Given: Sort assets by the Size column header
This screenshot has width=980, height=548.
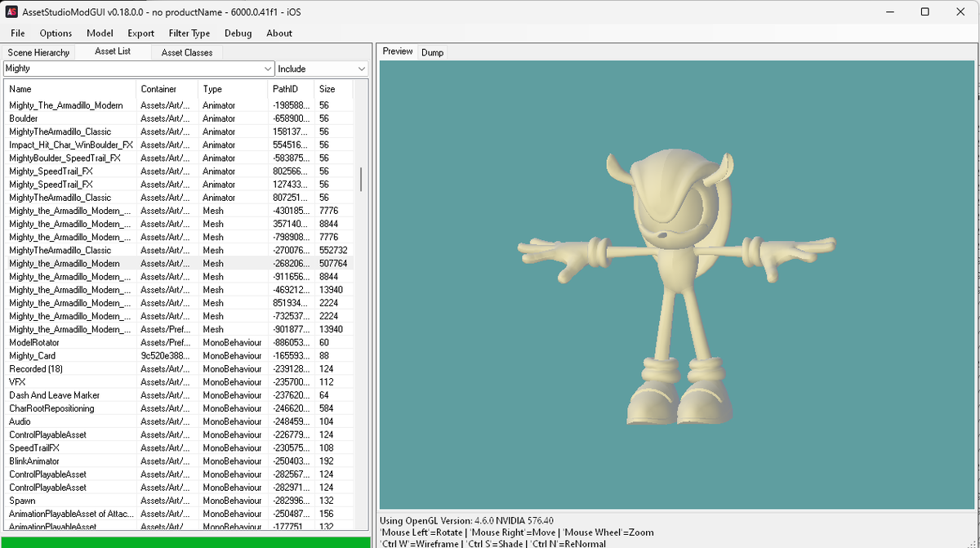Looking at the screenshot, I should [x=334, y=89].
